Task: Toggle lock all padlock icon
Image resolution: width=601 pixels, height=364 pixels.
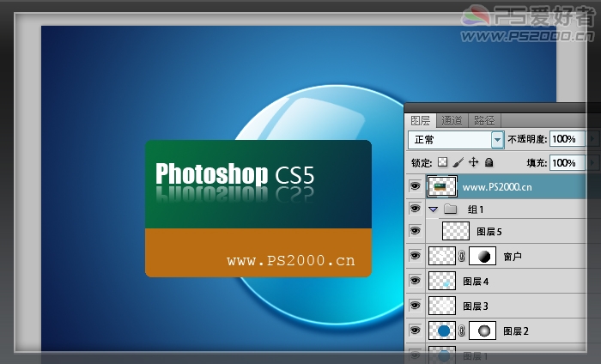Action: (489, 162)
